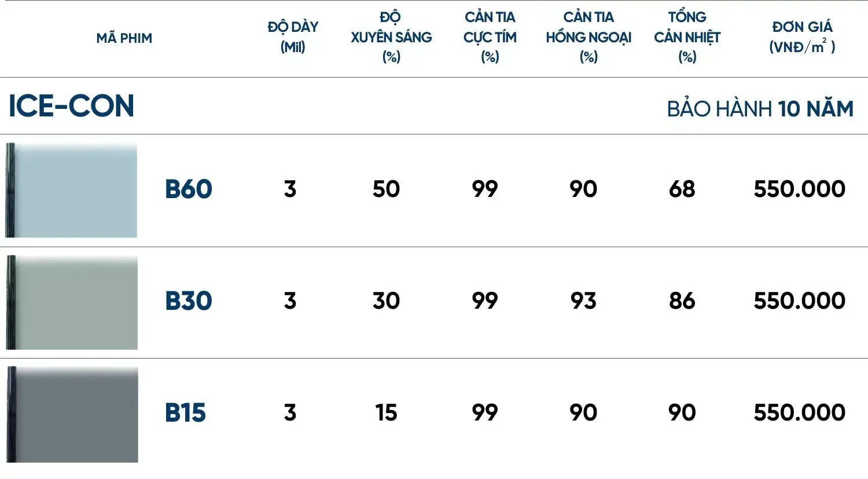
Task: Select the infrared value 93 for B30
Action: (583, 301)
